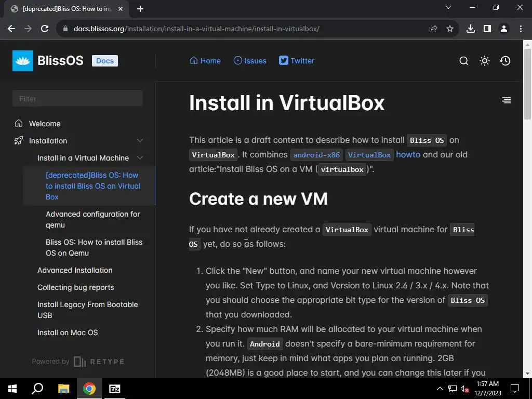Show hidden system tray icons

(440, 389)
